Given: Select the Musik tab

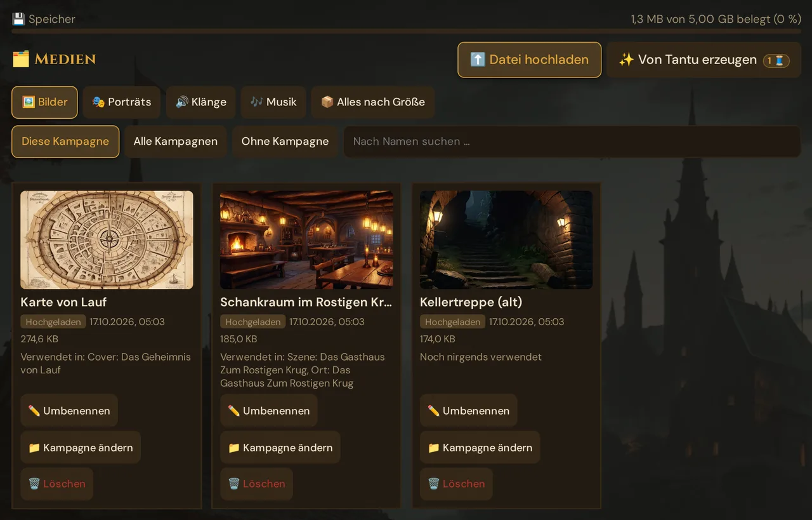Looking at the screenshot, I should click(273, 102).
